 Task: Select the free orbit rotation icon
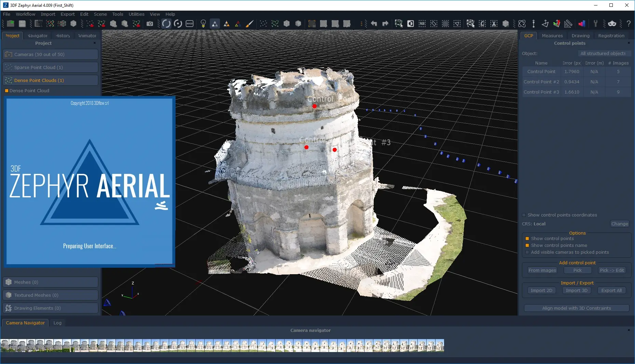point(166,24)
